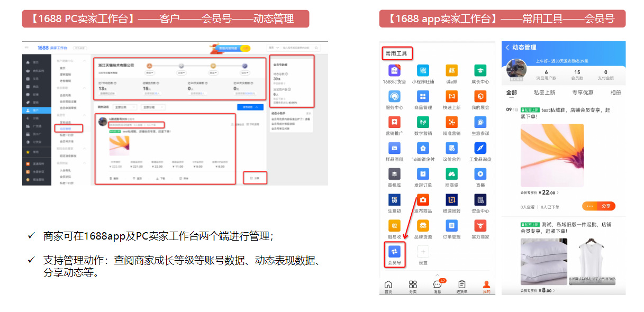This screenshot has height=312, width=644.
Task: Open the 资金中心 icon
Action: pyautogui.click(x=480, y=200)
